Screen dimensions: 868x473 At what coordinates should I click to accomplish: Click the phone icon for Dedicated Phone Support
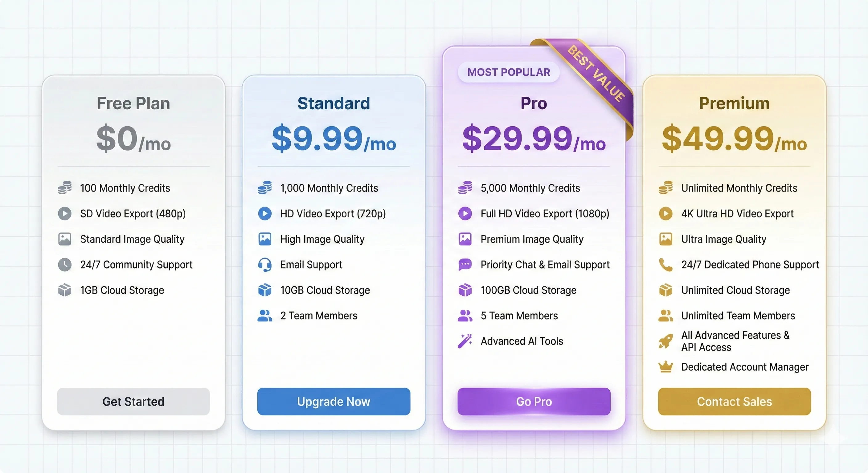click(665, 265)
